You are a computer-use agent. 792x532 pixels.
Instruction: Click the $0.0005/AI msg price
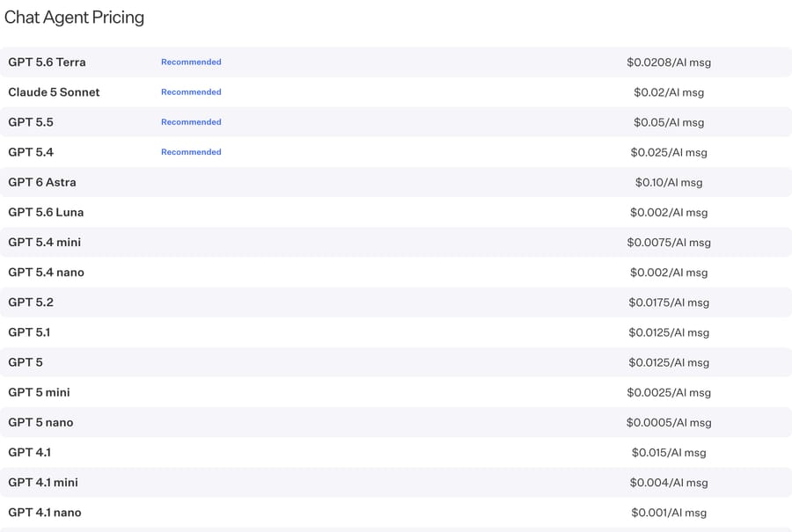(669, 422)
